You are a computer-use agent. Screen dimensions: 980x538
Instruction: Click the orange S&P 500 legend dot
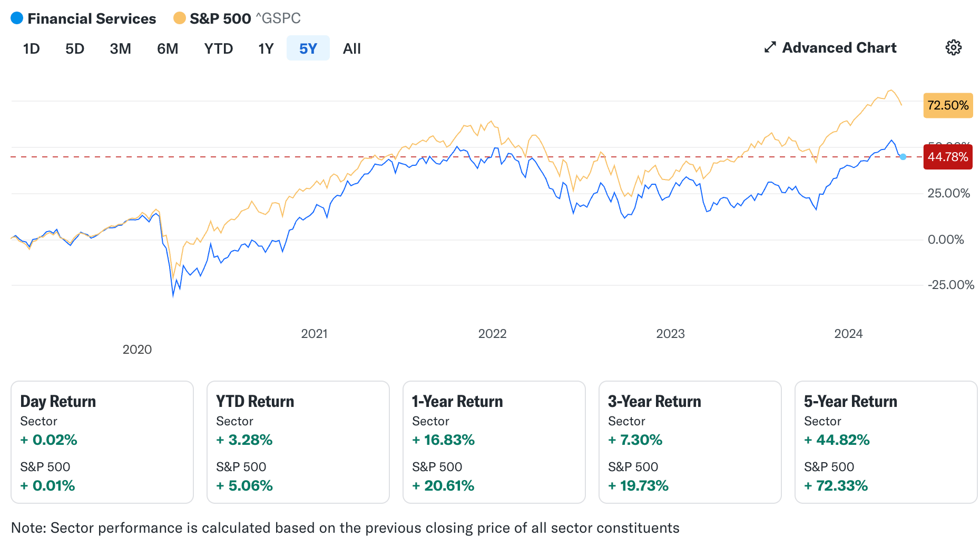point(180,18)
